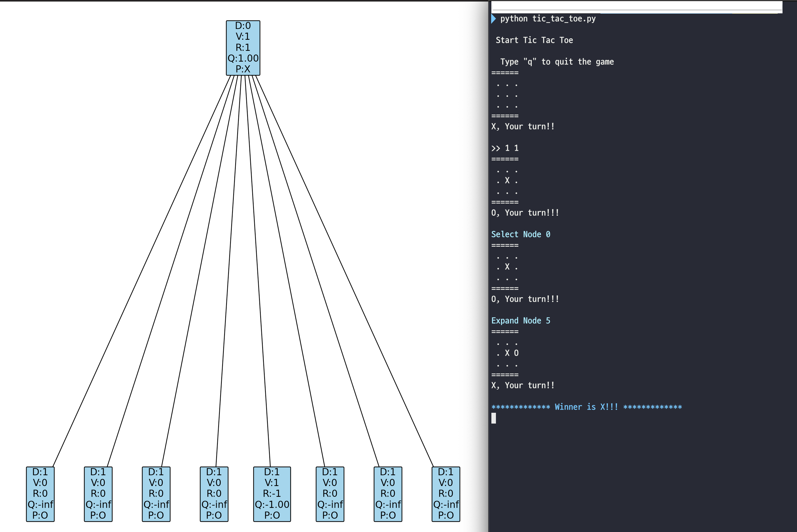Screen dimensions: 797x532
Task: Click the terminal block cursor below winner line
Action: pyautogui.click(x=494, y=418)
